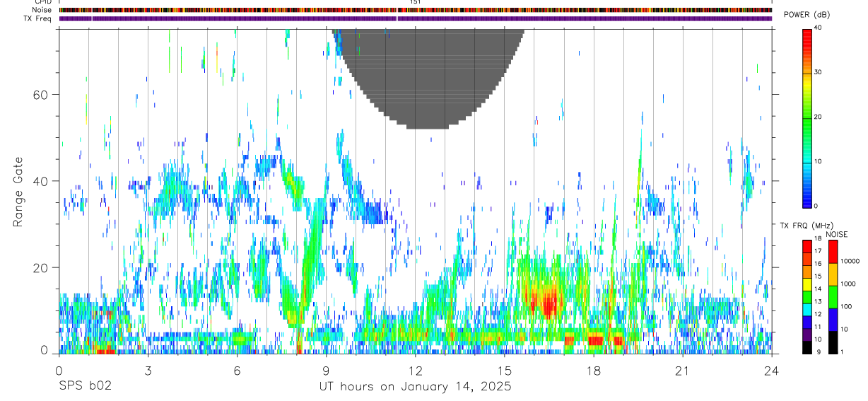Click the 30 label of POWER scale
The width and height of the screenshot is (868, 401).
click(817, 73)
